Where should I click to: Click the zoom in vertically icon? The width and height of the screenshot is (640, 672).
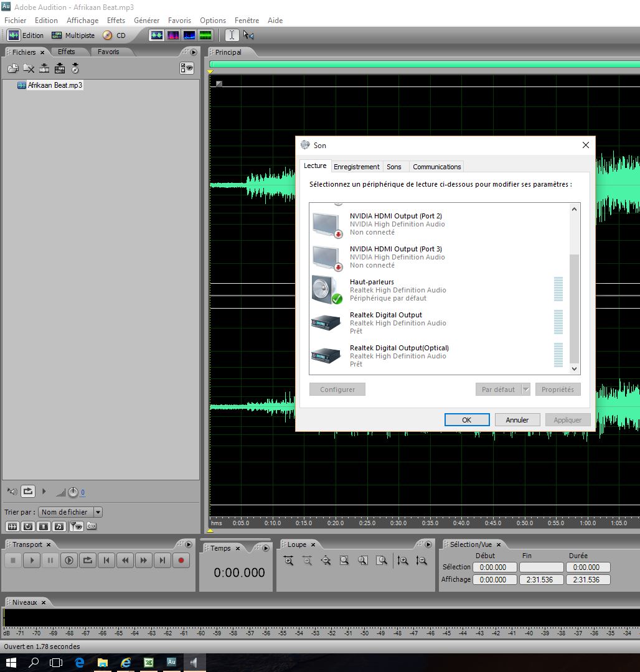403,561
